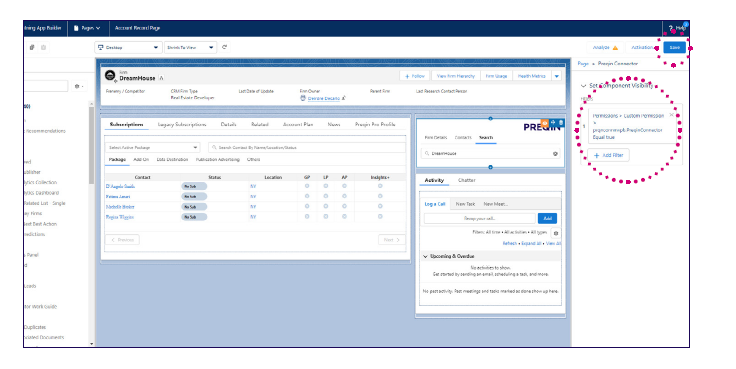736x369 pixels.
Task: Open the more actions dropdown arrow
Action: [557, 76]
